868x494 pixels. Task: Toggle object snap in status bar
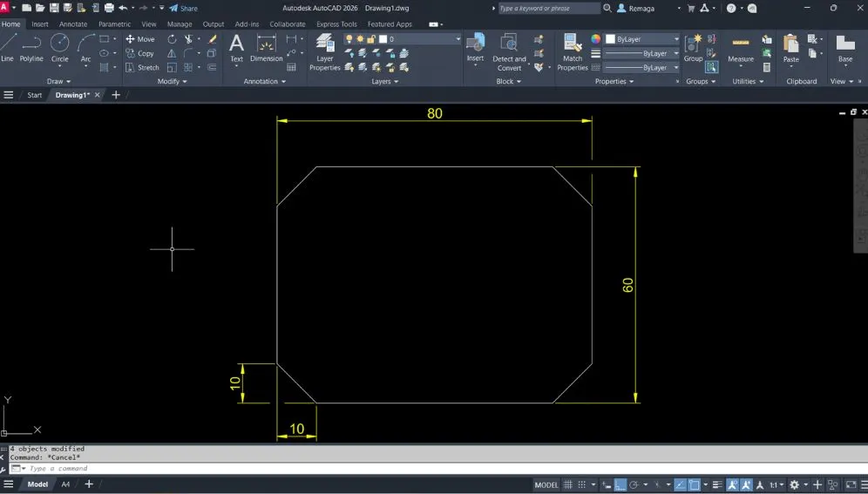[695, 484]
